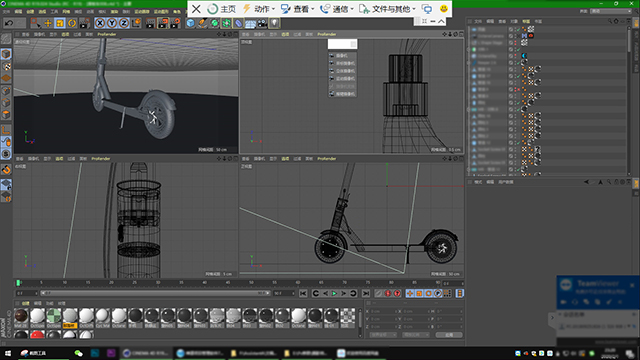
Task: Toggle Enable Axis in left sidebar
Action: click(x=6, y=130)
